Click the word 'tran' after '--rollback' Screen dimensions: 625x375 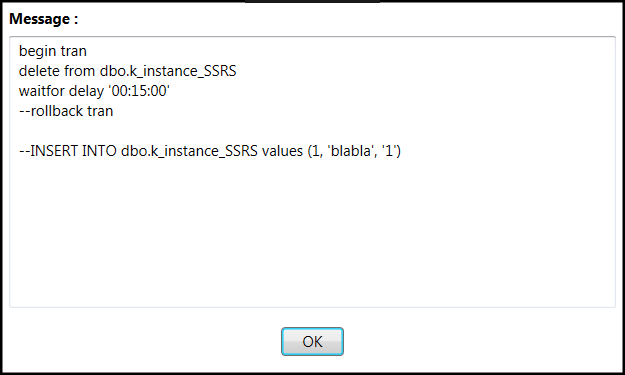point(100,111)
